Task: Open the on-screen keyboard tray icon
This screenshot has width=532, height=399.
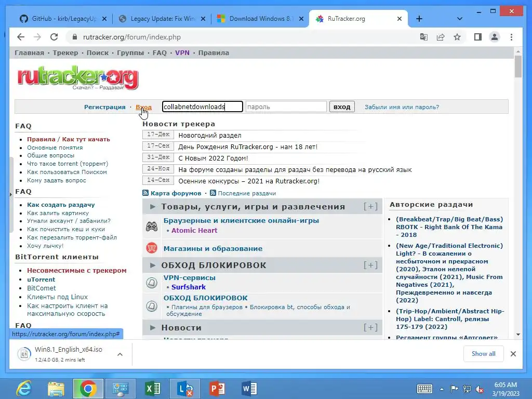Action: point(424,389)
